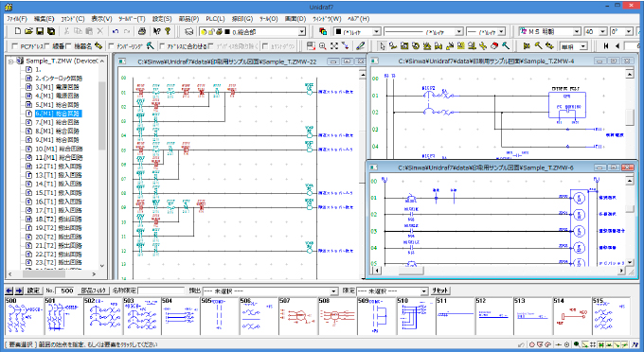The width and height of the screenshot is (644, 352).
Task: Click the blue left arrow in parts palette
Action: [9, 290]
